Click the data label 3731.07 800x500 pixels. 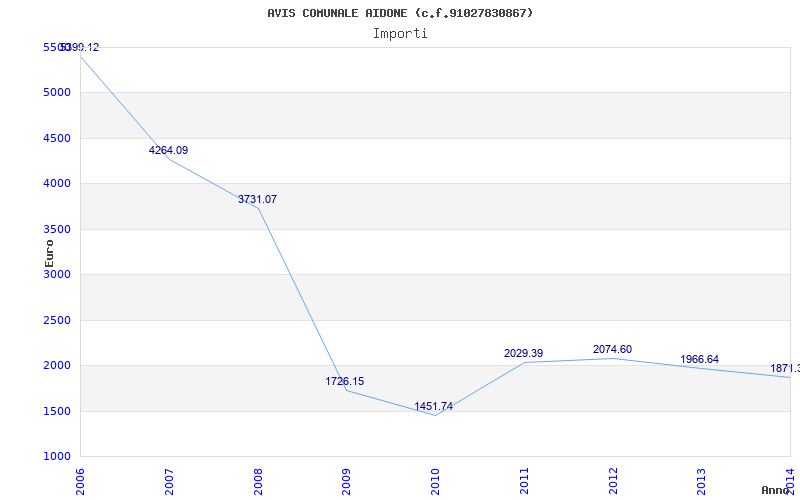coord(257,199)
